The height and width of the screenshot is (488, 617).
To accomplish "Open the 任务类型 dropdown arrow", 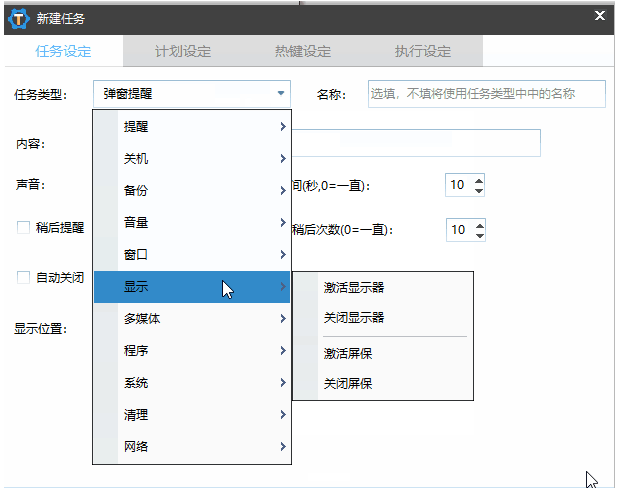I will pos(280,94).
